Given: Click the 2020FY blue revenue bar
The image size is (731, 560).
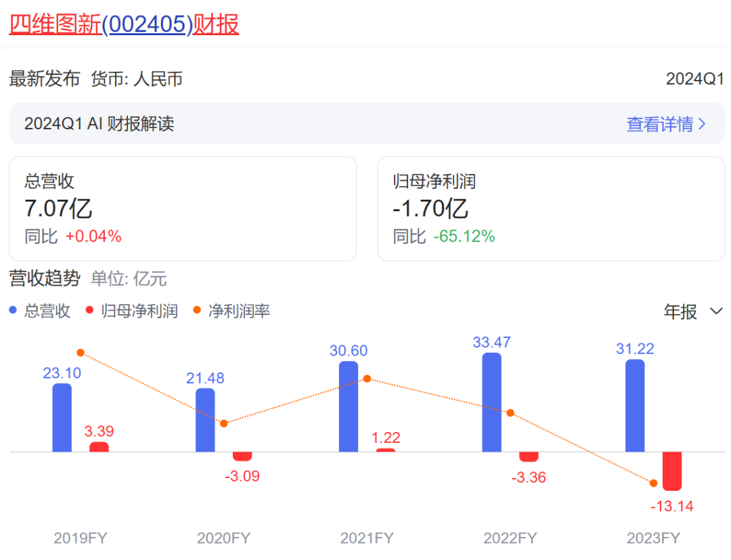Looking at the screenshot, I should click(x=205, y=420).
